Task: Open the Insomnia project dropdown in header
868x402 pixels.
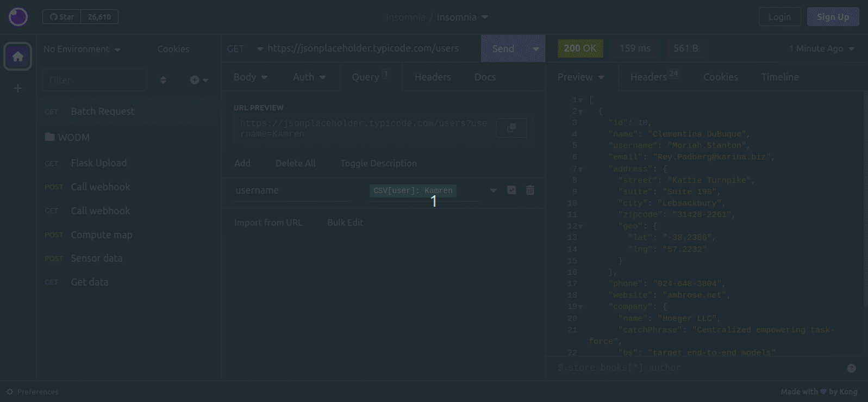Action: point(463,17)
